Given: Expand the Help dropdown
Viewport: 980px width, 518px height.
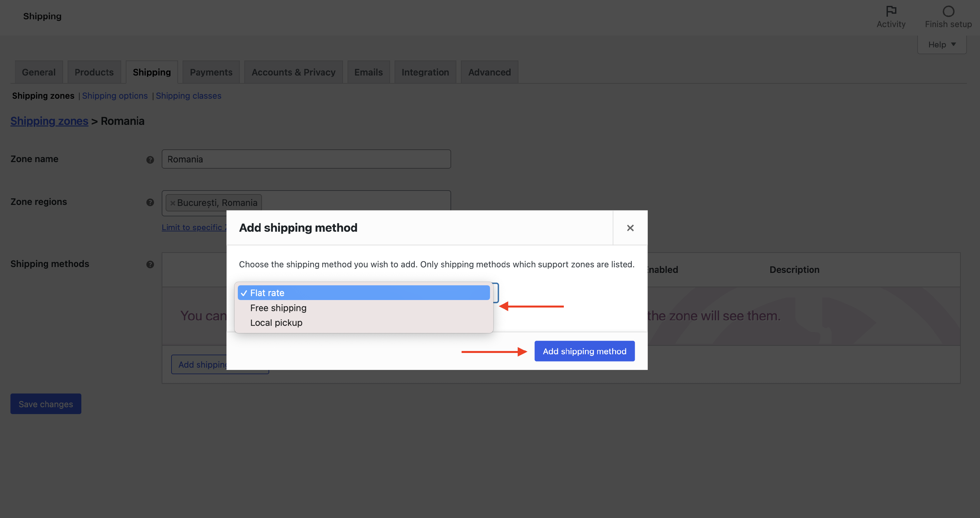Looking at the screenshot, I should (x=941, y=44).
